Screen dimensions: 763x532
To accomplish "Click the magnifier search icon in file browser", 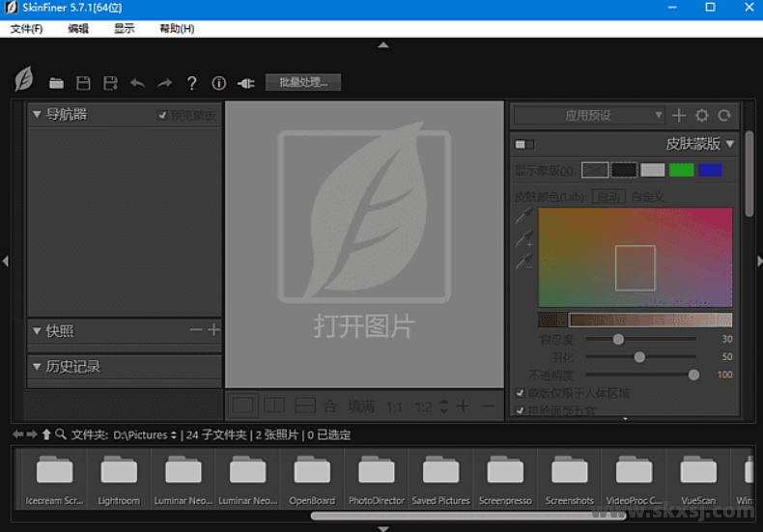I will tap(61, 434).
